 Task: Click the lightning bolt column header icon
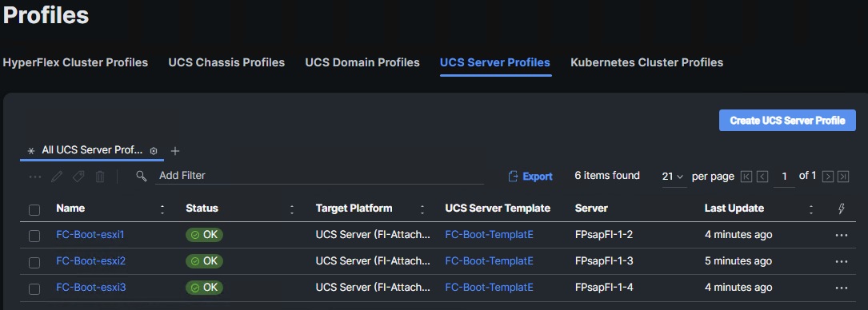(842, 209)
